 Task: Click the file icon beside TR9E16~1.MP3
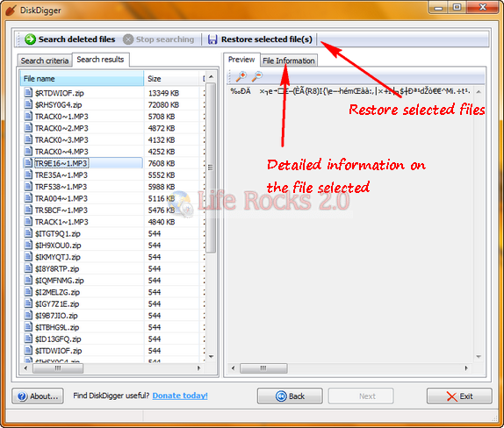pos(28,163)
